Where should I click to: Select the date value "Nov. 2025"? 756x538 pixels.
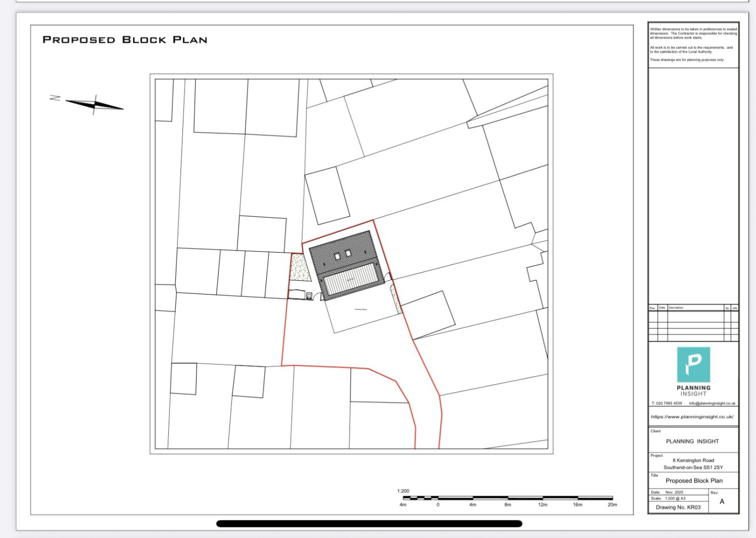coord(674,492)
